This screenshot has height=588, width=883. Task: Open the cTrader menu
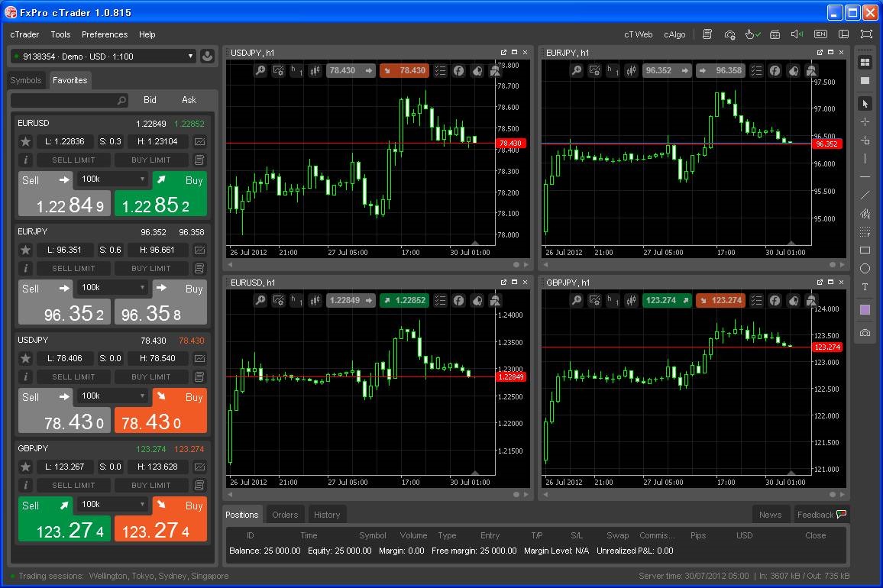[x=24, y=34]
